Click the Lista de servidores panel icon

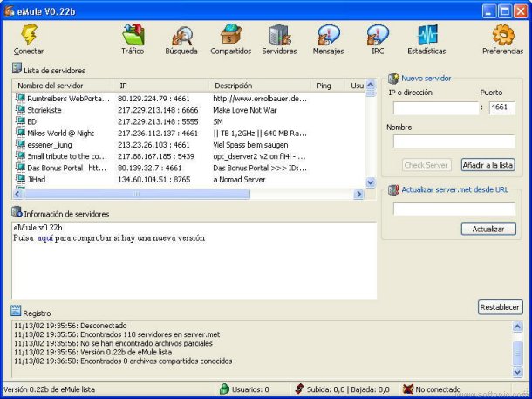[x=17, y=68]
